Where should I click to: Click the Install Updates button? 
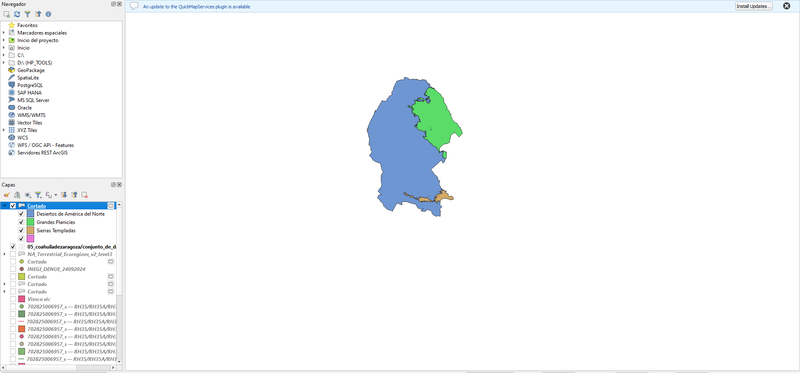pyautogui.click(x=754, y=6)
